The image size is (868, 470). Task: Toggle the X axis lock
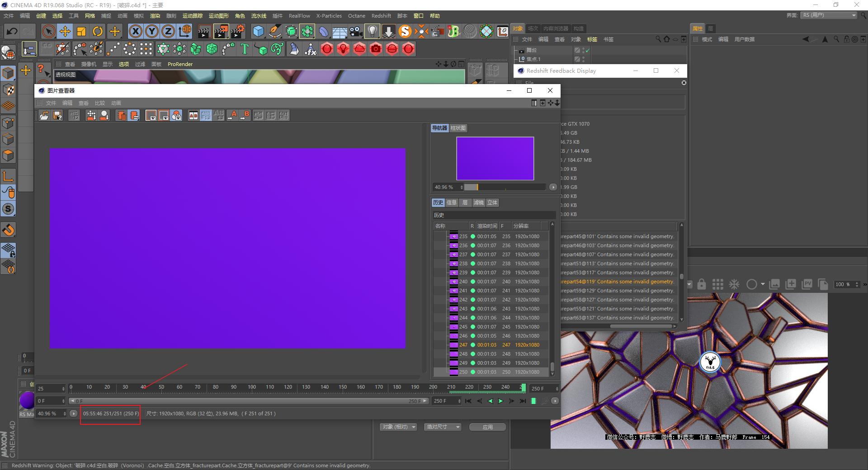[x=136, y=31]
